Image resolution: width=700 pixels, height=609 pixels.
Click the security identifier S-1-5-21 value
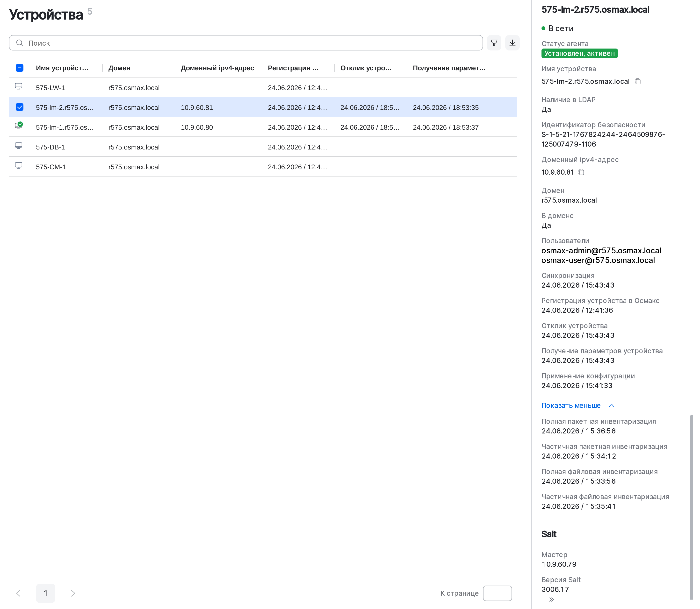pyautogui.click(x=603, y=139)
